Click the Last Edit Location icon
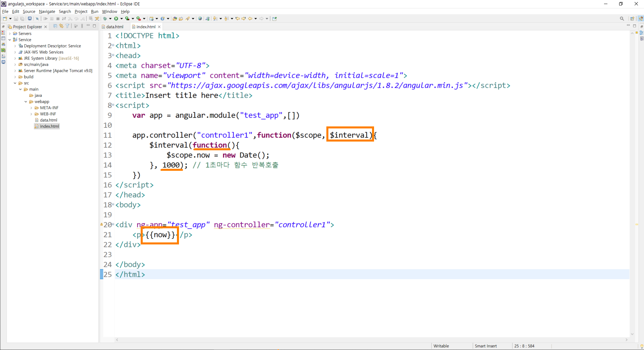This screenshot has height=350, width=644. pyautogui.click(x=238, y=19)
